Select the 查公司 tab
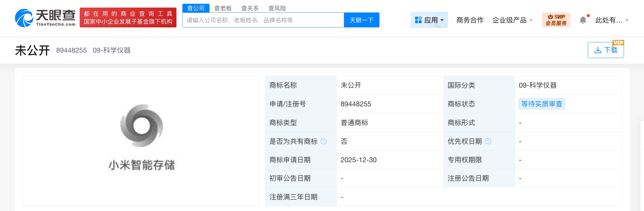The height and width of the screenshot is (211, 644). point(196,8)
